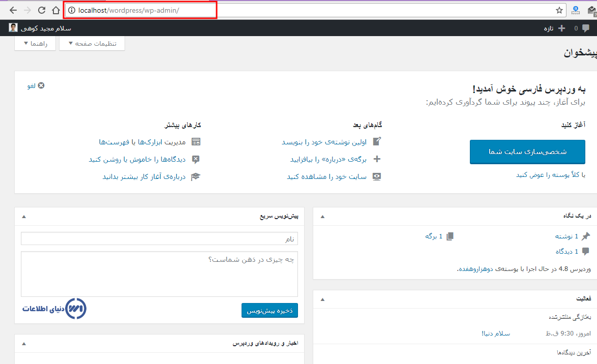Dismiss welcome panel via 'لغو' icon
This screenshot has height=364, width=597.
[41, 85]
